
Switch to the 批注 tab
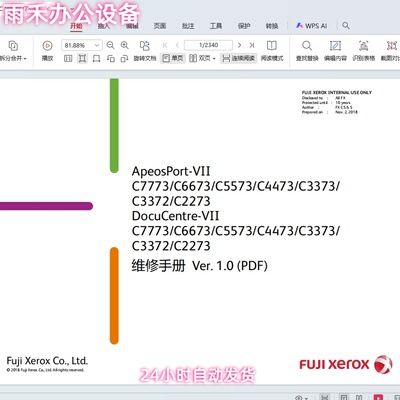[188, 26]
